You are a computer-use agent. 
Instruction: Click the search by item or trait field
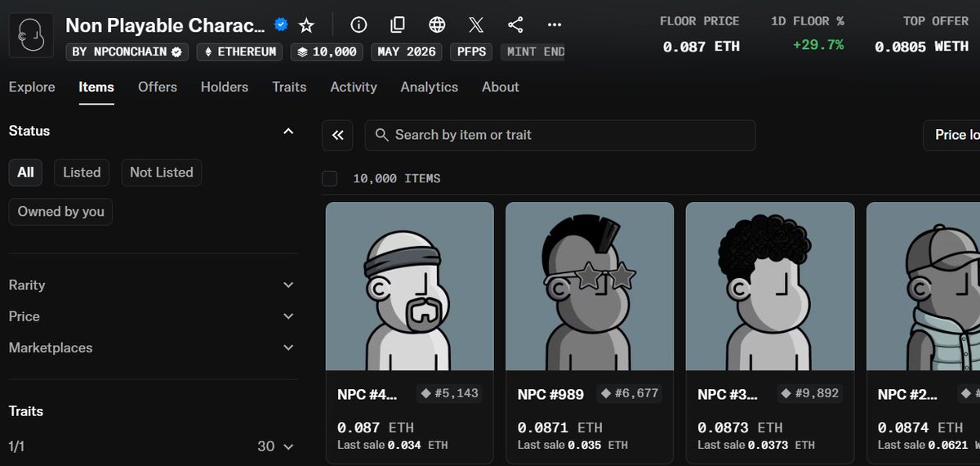[560, 135]
